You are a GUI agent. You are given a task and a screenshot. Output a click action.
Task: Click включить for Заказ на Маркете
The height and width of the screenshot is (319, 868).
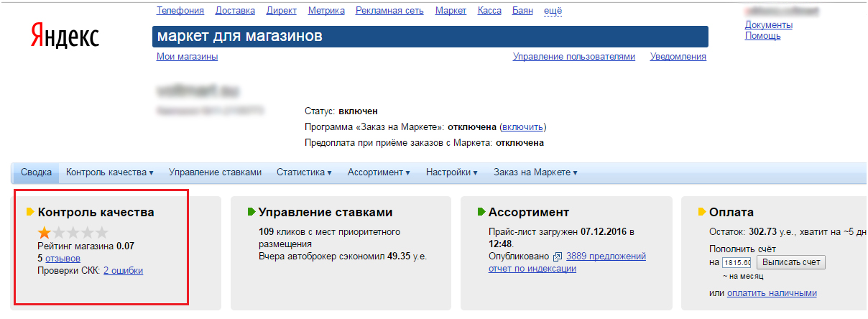tap(522, 127)
